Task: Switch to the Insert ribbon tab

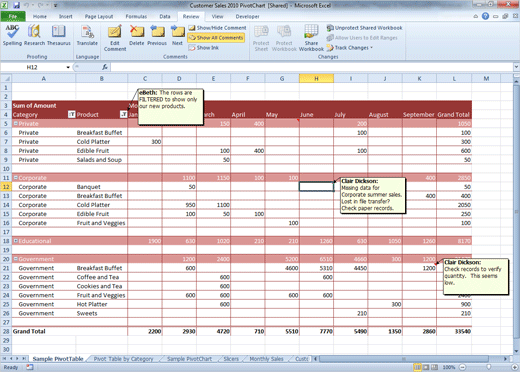Action: [66, 16]
